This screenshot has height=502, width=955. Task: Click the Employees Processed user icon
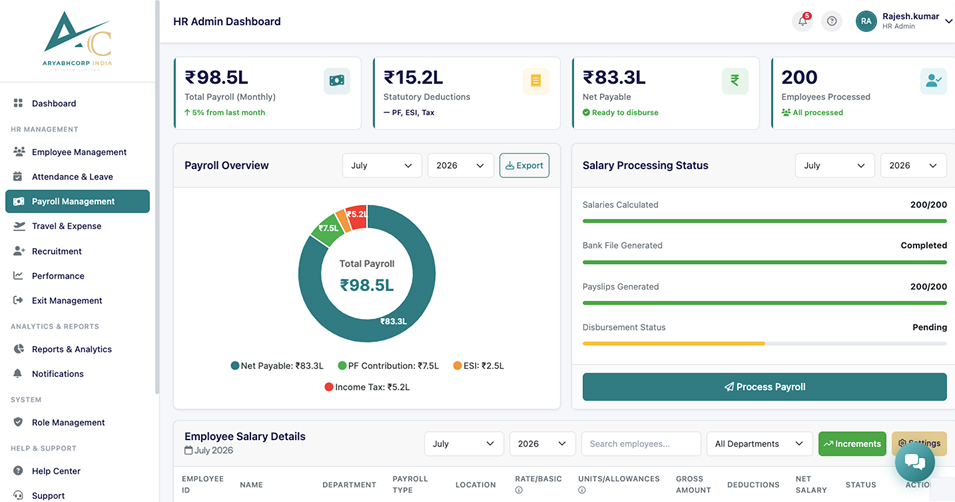934,80
